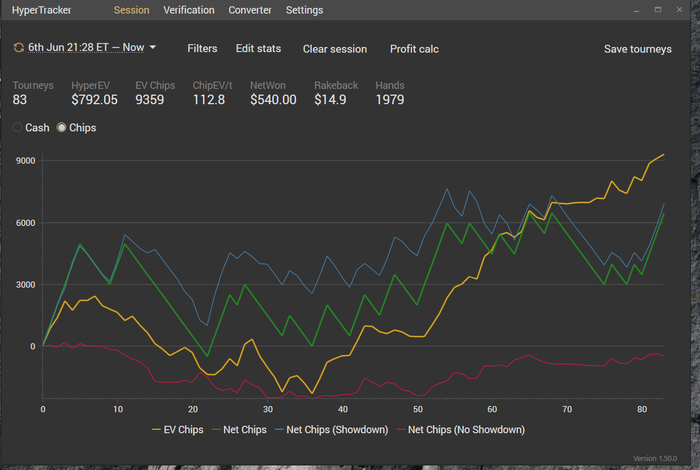The image size is (700, 470).
Task: Open Filters
Action: 202,48
